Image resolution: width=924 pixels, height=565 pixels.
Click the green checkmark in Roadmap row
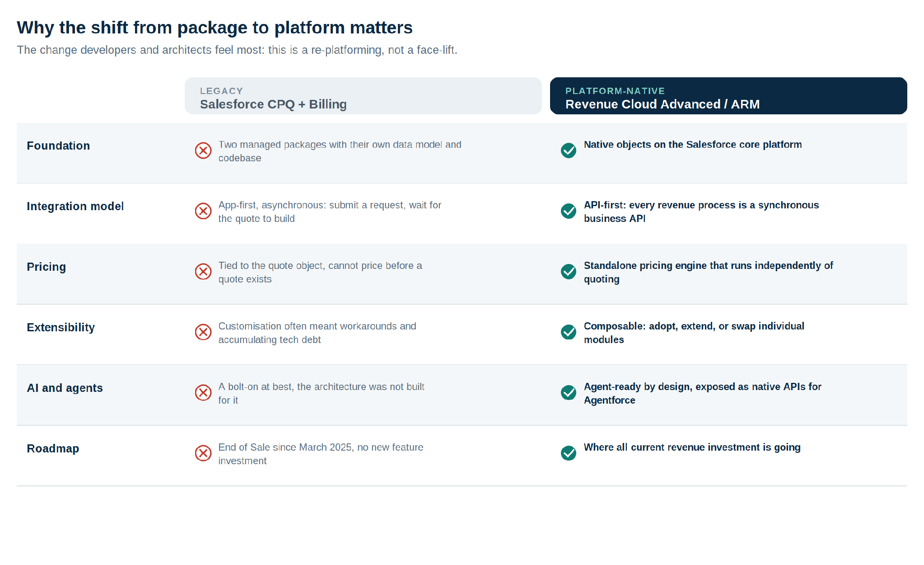(569, 453)
